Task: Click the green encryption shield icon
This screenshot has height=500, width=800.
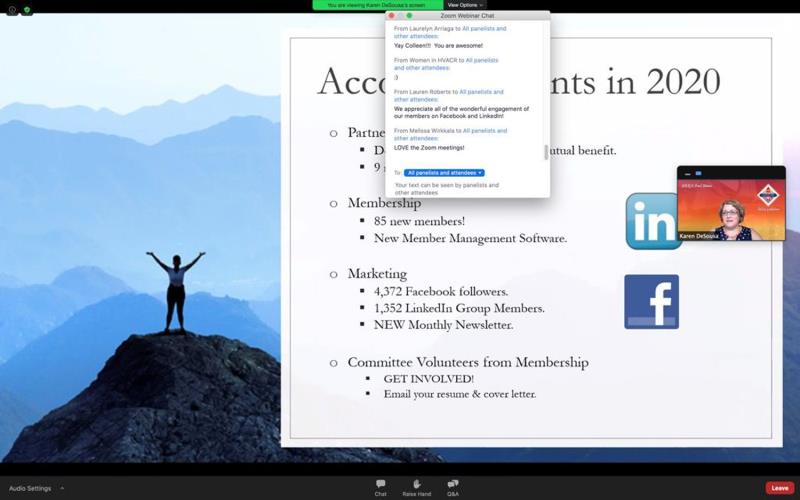Action: (x=27, y=10)
